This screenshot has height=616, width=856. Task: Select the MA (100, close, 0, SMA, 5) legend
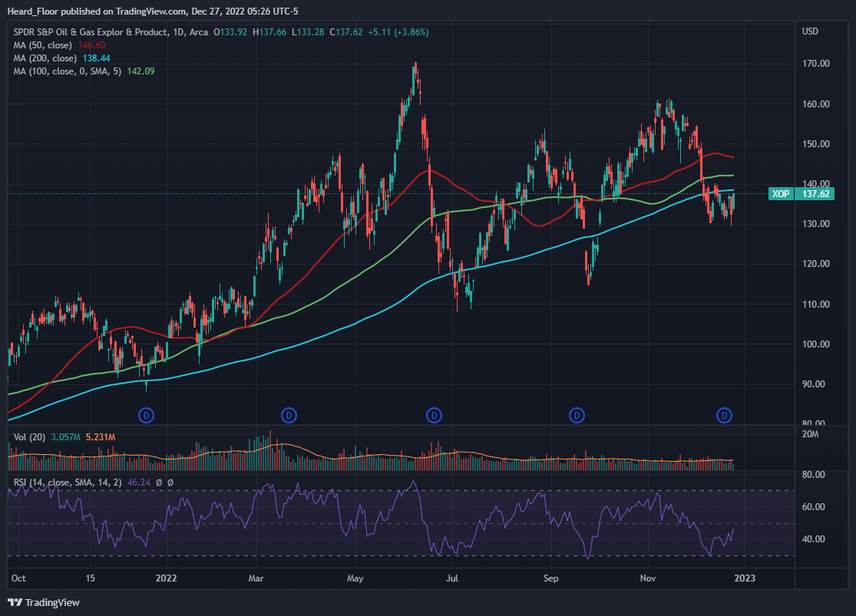(x=67, y=71)
